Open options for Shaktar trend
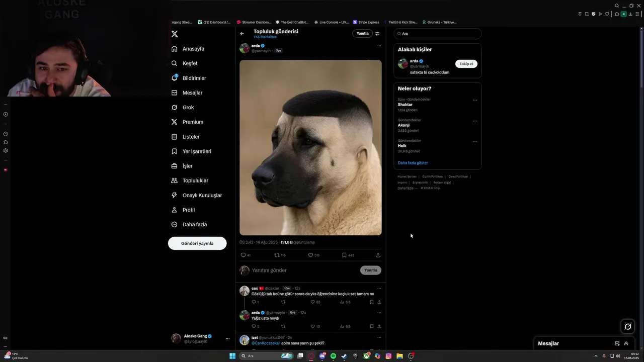 (475, 100)
